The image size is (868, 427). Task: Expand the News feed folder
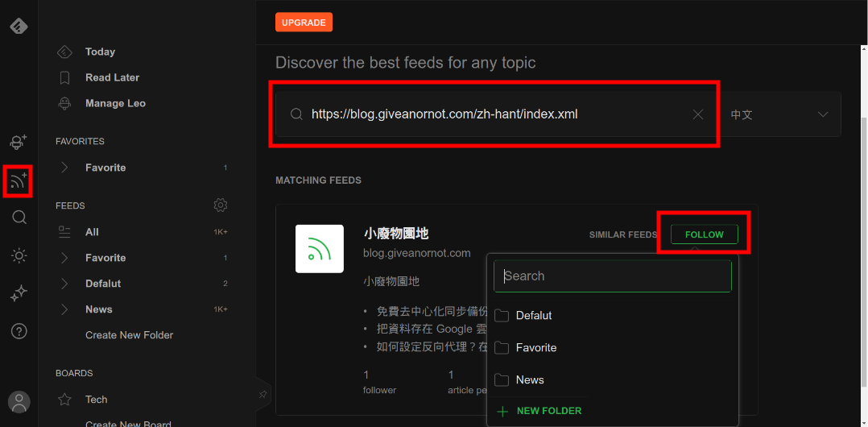coord(65,309)
